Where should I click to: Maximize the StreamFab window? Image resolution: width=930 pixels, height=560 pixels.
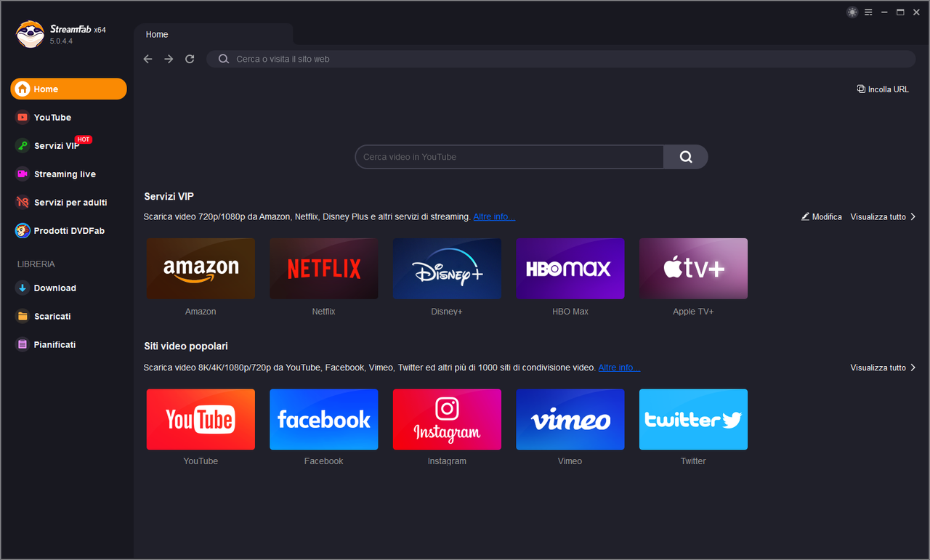click(x=900, y=12)
